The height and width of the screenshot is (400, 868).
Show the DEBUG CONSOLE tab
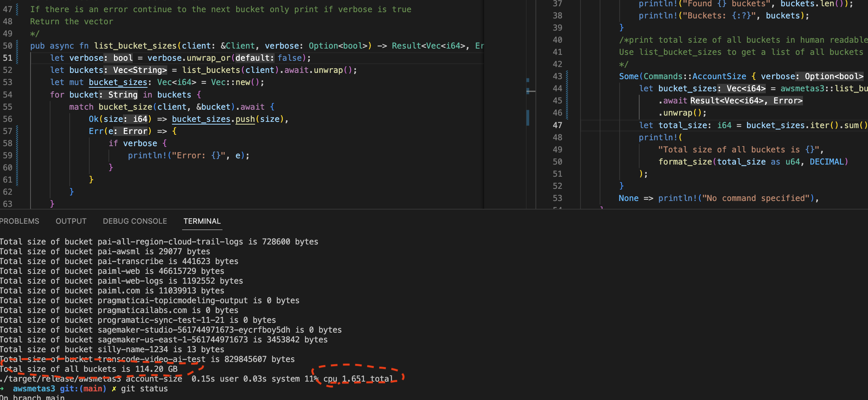[x=135, y=221]
